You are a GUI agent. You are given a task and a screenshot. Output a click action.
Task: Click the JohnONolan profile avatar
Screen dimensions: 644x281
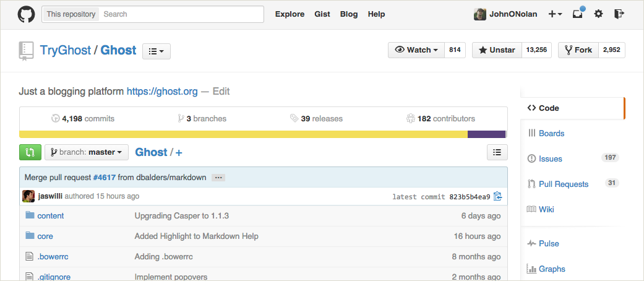click(479, 14)
